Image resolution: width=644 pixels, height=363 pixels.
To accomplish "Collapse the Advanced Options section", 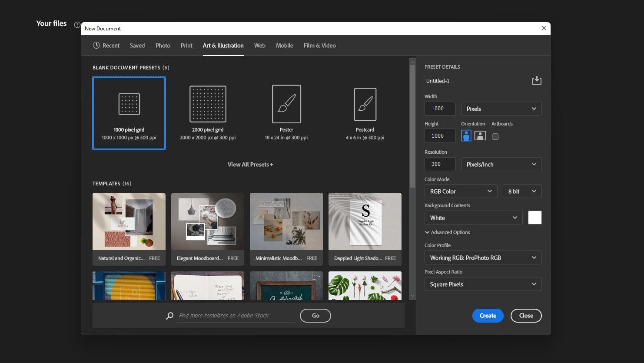I will [x=447, y=232].
